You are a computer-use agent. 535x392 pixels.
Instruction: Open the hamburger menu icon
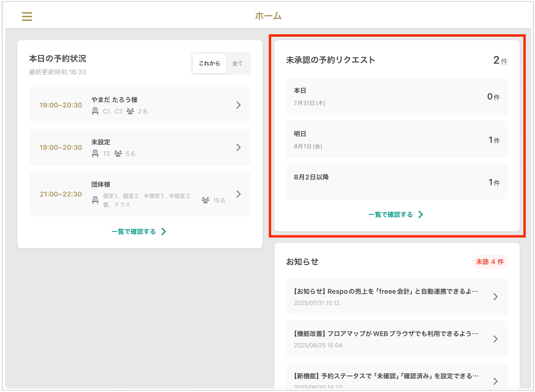click(27, 16)
